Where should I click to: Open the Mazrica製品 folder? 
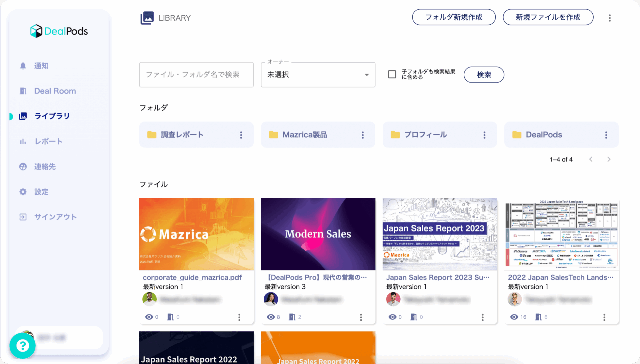318,135
